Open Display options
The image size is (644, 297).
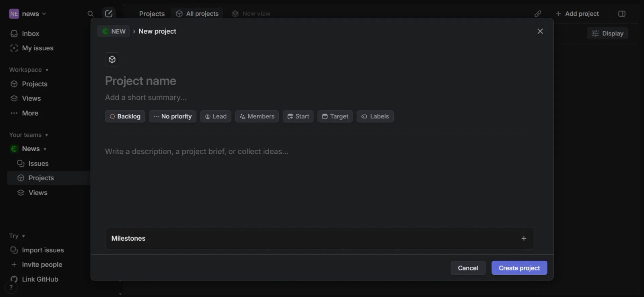point(607,33)
